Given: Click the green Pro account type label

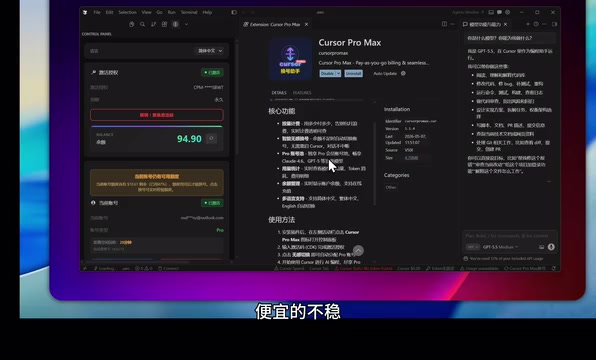Looking at the screenshot, I should (220, 230).
